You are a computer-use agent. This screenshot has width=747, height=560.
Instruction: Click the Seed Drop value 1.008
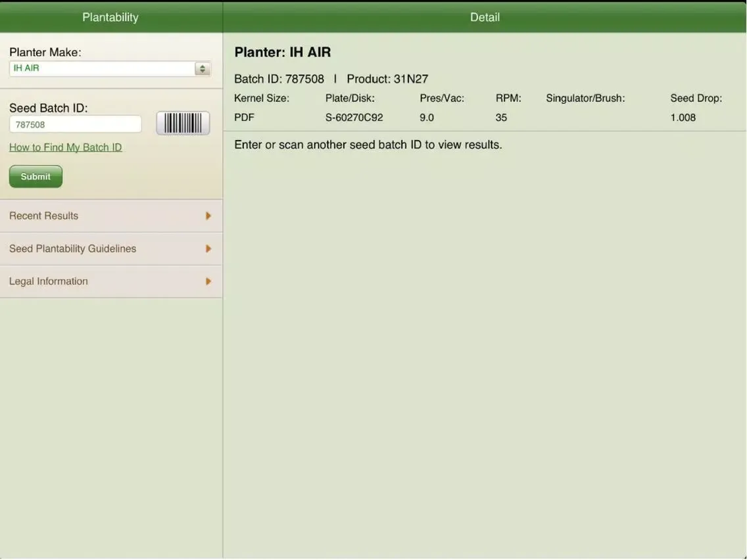tap(683, 118)
